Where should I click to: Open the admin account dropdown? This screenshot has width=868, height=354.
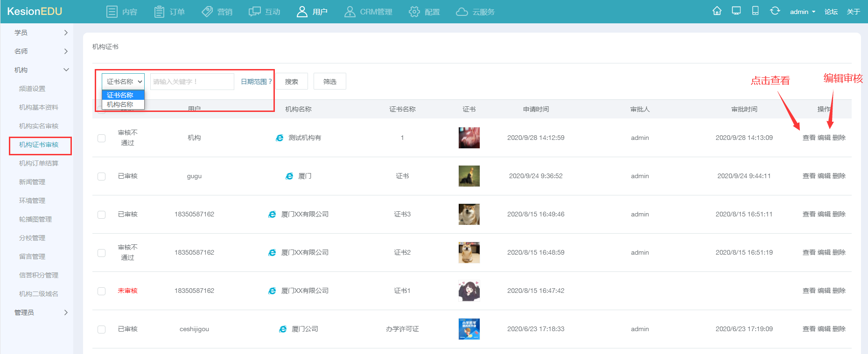803,12
